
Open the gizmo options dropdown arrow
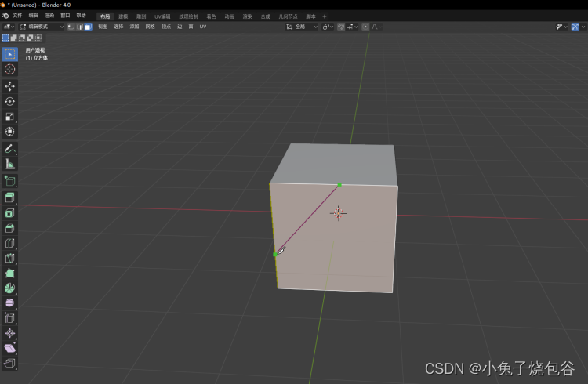(x=583, y=27)
